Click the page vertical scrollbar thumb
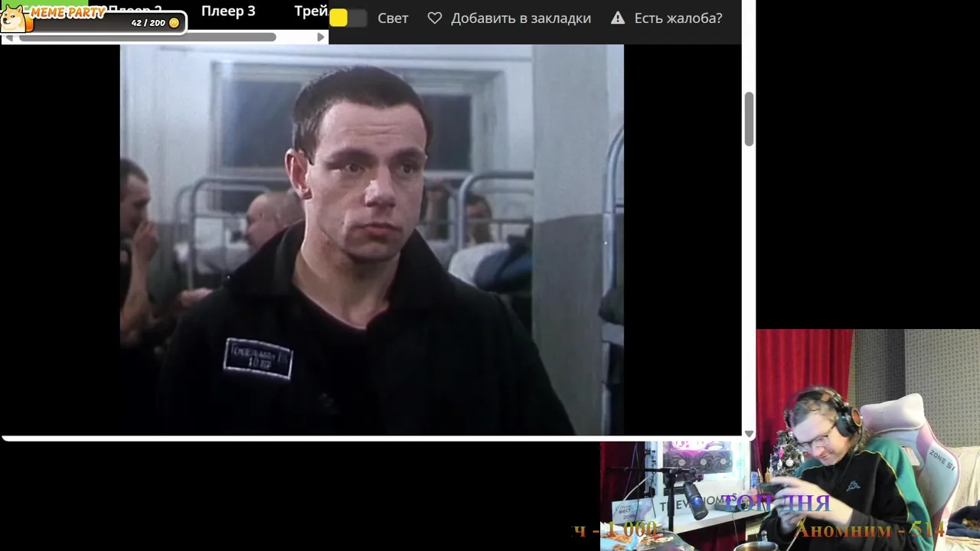Viewport: 980px width, 551px height. (749, 119)
